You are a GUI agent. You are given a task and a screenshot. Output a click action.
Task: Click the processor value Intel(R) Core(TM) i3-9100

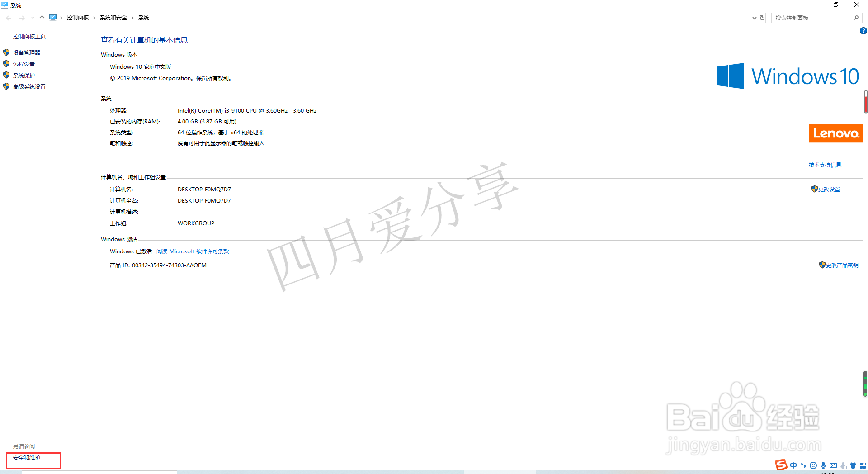pyautogui.click(x=247, y=111)
